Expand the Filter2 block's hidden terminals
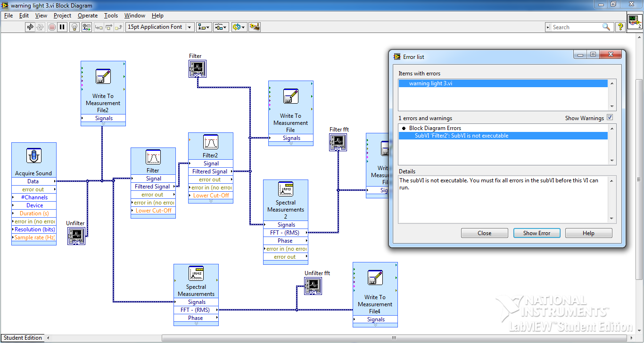Image resolution: width=644 pixels, height=343 pixels. pyautogui.click(x=211, y=201)
